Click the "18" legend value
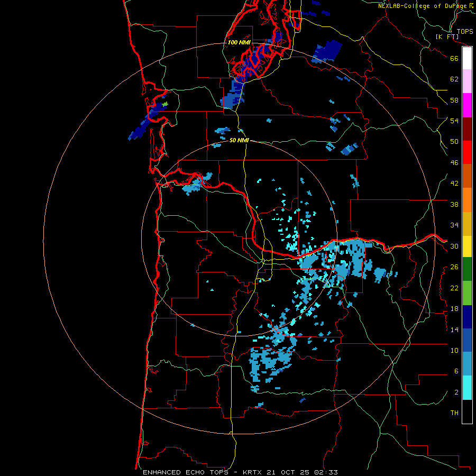Image resolution: width=476 pixels, height=476 pixels. (x=454, y=309)
